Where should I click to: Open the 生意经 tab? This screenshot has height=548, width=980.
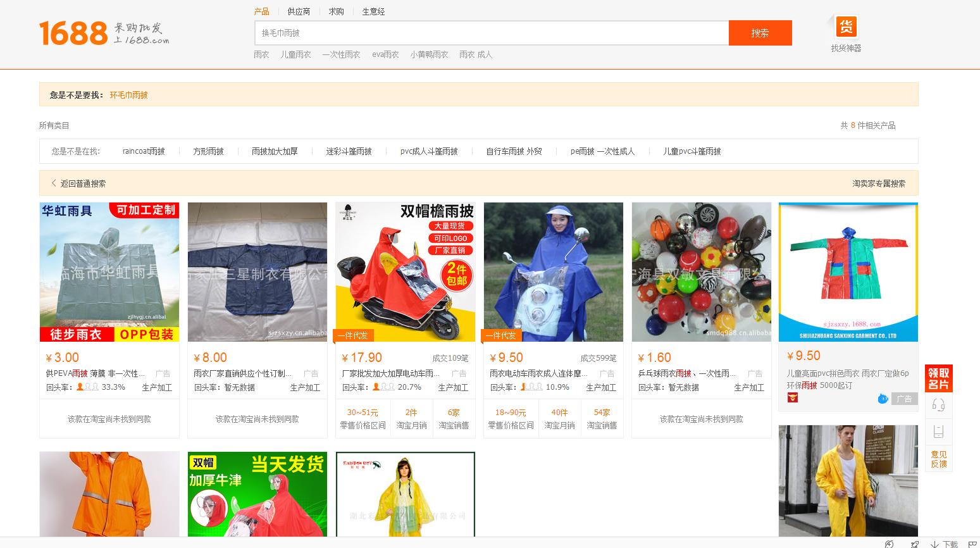pos(373,11)
